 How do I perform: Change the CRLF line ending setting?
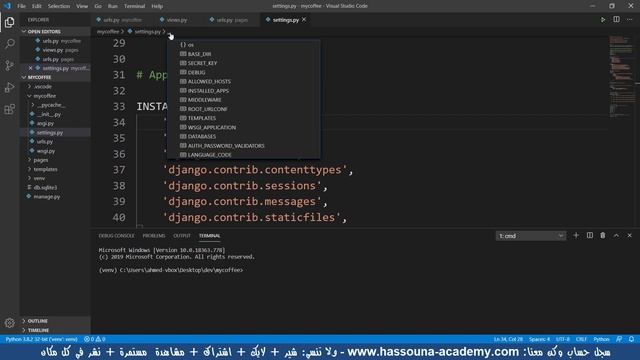pos(581,339)
